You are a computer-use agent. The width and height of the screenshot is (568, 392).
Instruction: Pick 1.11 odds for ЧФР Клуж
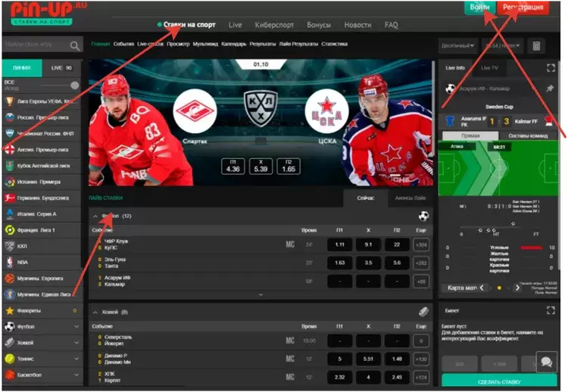(339, 244)
